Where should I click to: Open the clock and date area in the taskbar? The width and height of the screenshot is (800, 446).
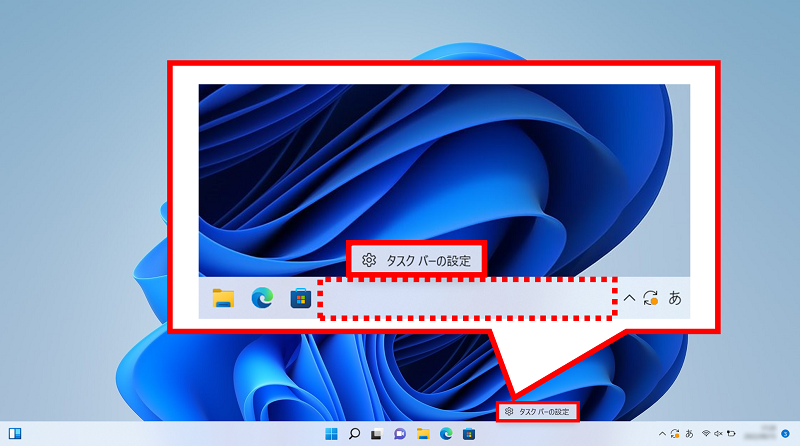pos(761,433)
